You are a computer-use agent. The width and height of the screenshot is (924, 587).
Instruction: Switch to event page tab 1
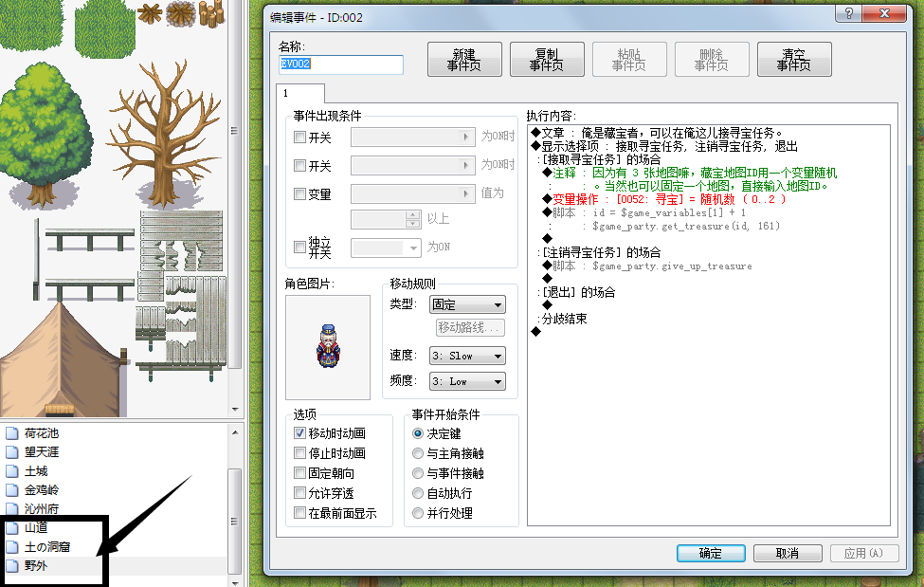click(x=300, y=93)
